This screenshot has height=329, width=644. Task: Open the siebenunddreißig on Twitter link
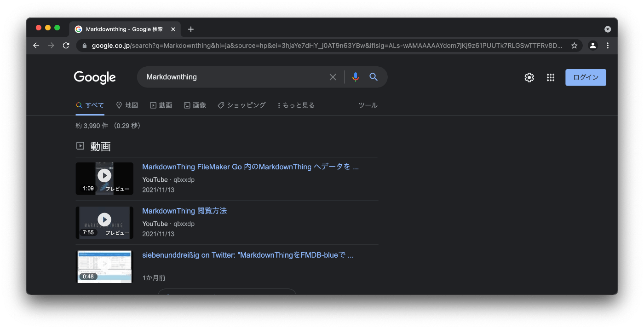tap(248, 255)
